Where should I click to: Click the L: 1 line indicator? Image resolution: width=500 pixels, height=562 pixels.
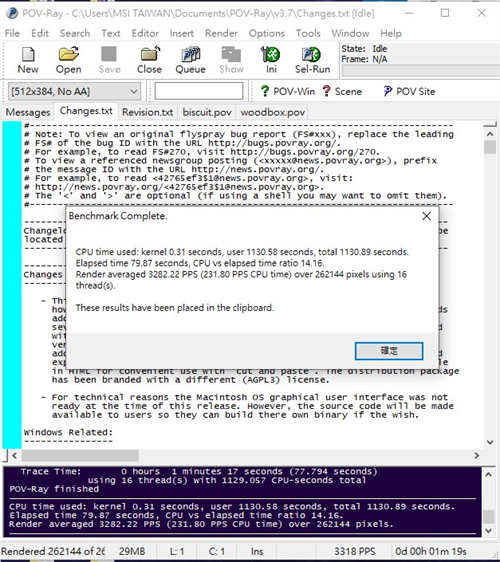(x=177, y=551)
